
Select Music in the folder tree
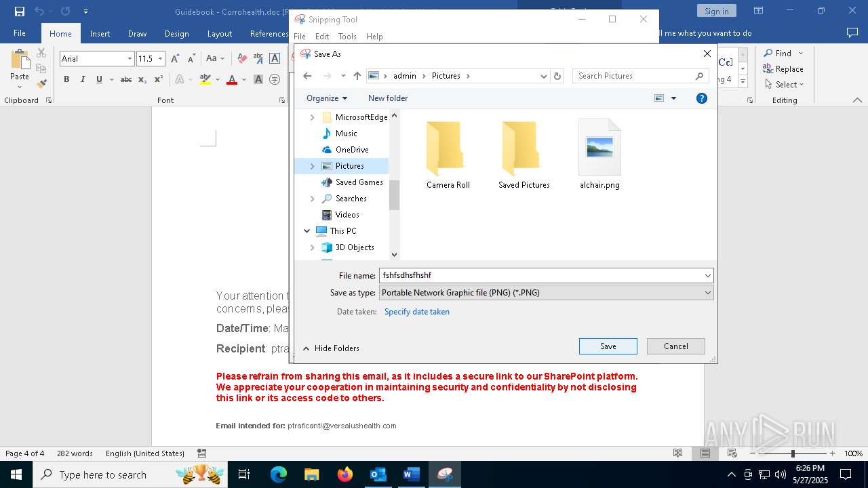pyautogui.click(x=346, y=134)
